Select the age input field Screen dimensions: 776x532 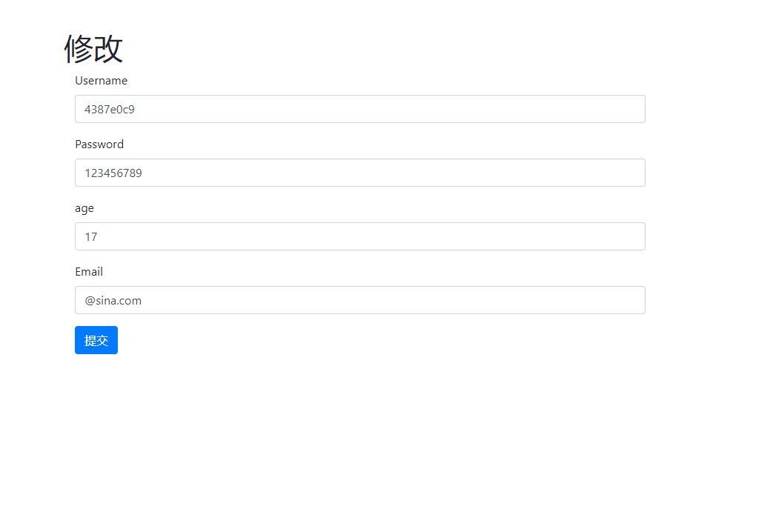[359, 236]
